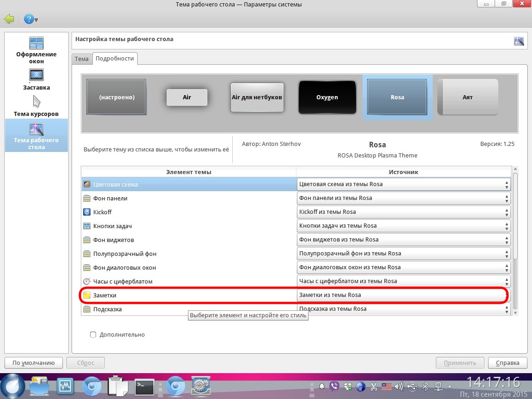532x399 pixels.
Task: Open the Kickoff из темы Rosa dropdown
Action: [x=404, y=212]
